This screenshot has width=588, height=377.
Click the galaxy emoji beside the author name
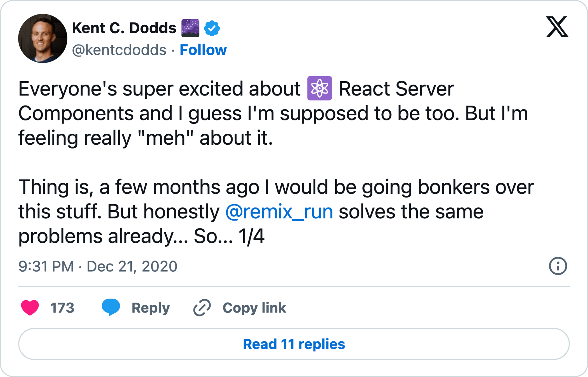click(190, 28)
